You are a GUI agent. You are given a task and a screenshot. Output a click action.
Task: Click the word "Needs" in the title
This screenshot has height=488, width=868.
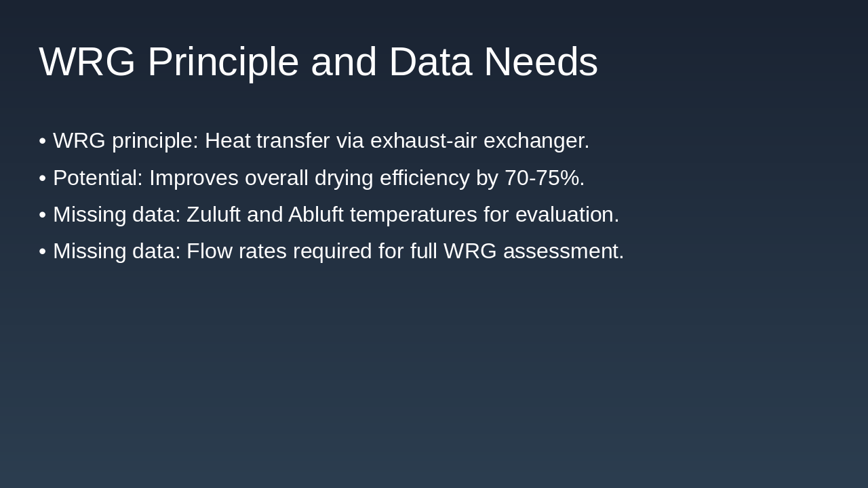click(x=540, y=62)
